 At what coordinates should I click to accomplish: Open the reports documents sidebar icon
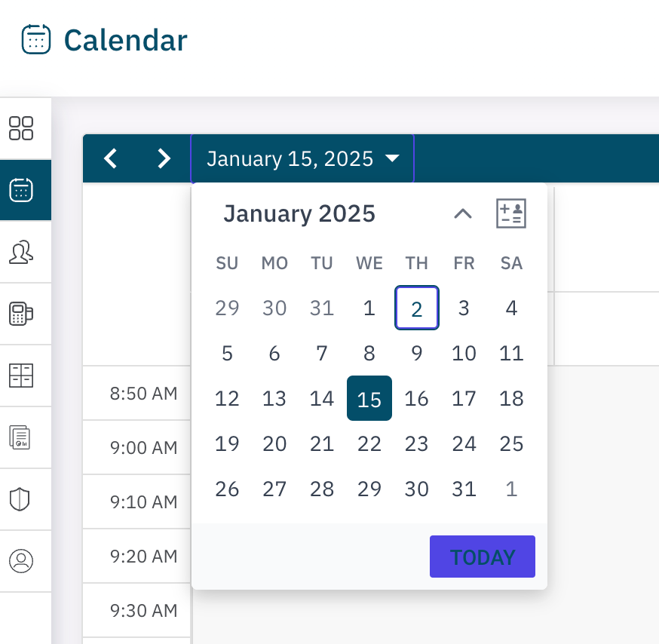coord(21,437)
